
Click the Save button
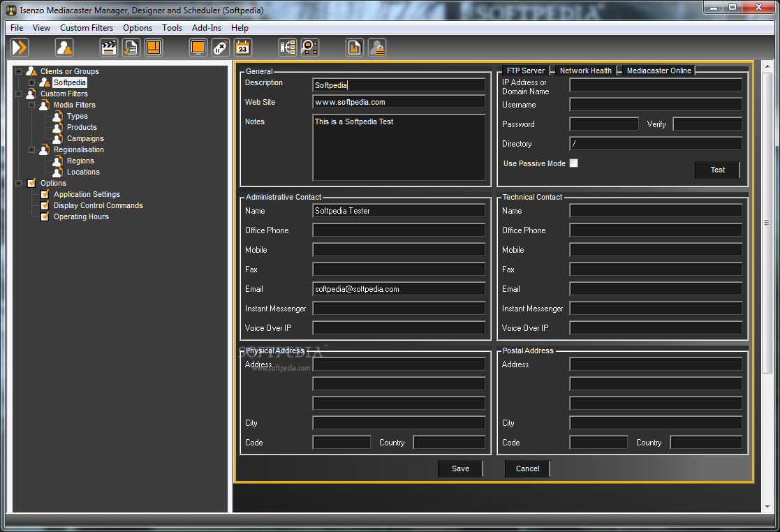click(x=460, y=468)
